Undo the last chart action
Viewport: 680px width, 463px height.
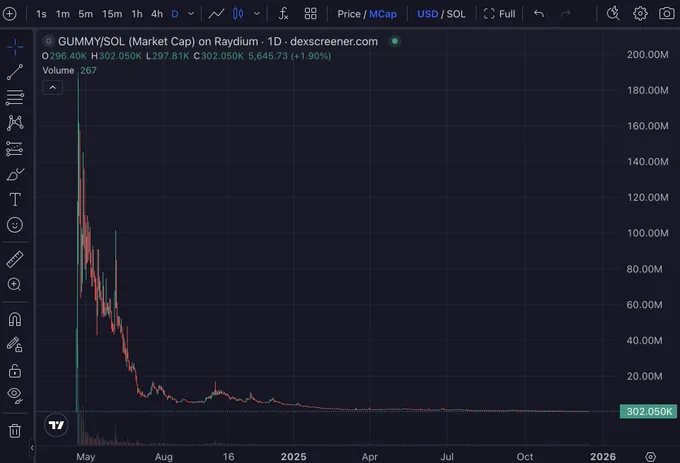[539, 14]
